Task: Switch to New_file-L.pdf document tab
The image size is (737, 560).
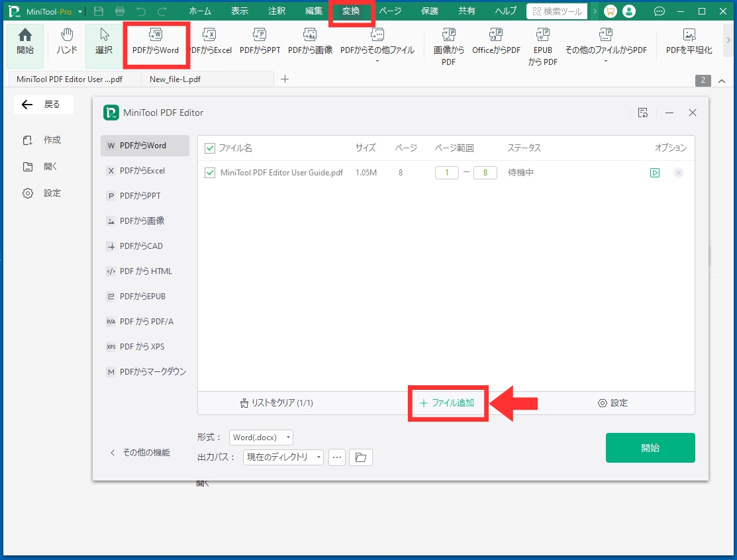Action: point(207,79)
